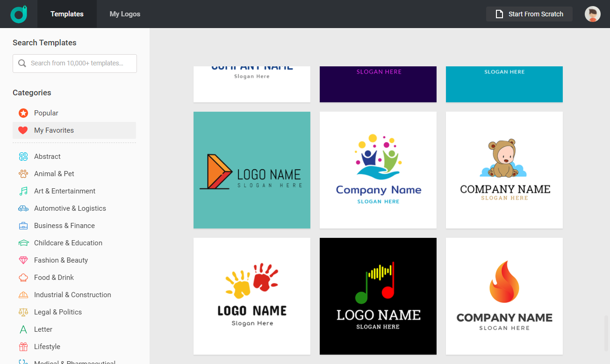Open the My Logos tab

coord(125,14)
